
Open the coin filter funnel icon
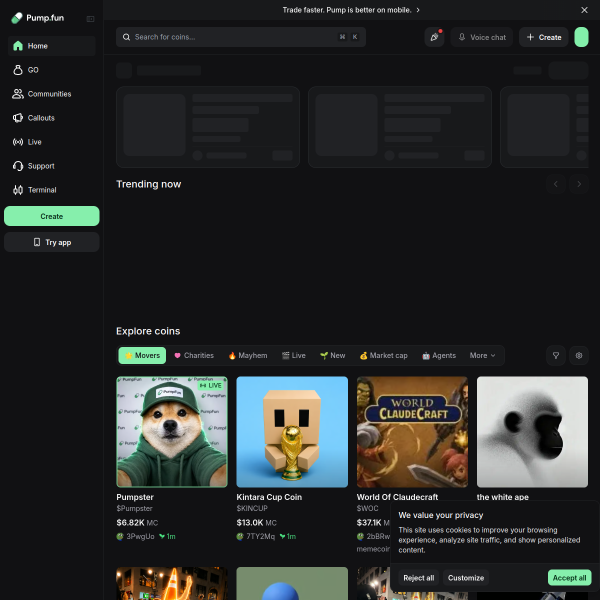point(556,355)
